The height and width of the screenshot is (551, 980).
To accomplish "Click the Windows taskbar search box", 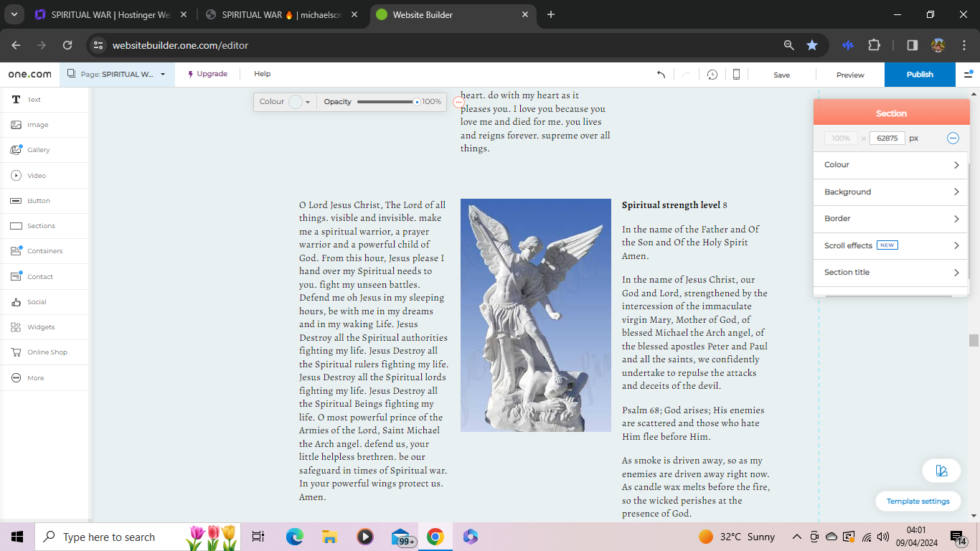I will (x=137, y=537).
